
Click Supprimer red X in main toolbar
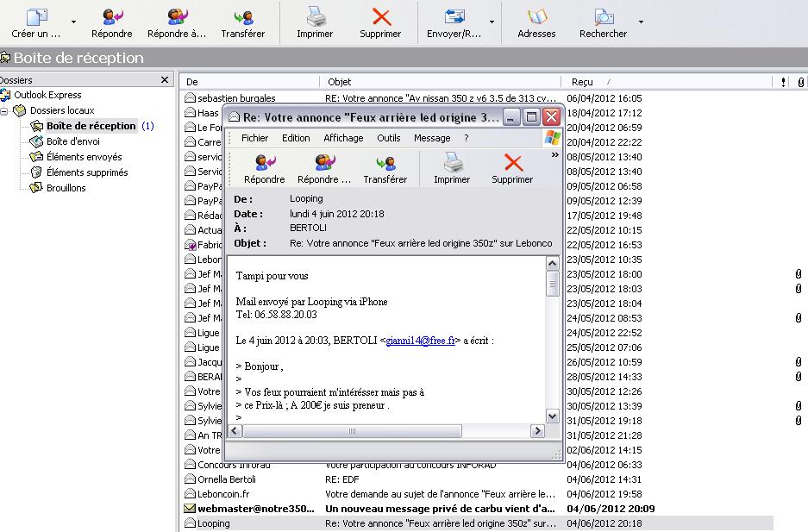pyautogui.click(x=380, y=17)
